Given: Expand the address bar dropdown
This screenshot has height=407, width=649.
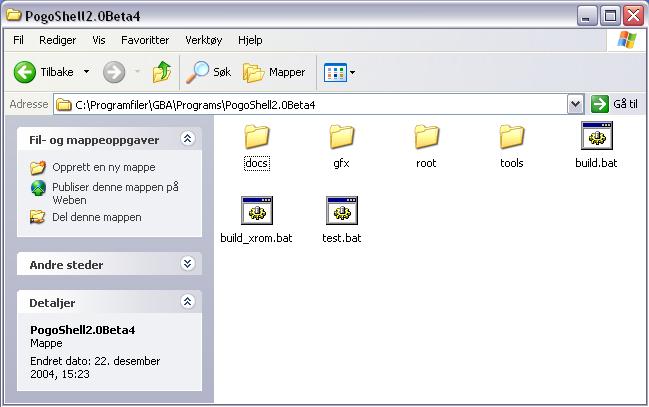Looking at the screenshot, I should [x=575, y=104].
